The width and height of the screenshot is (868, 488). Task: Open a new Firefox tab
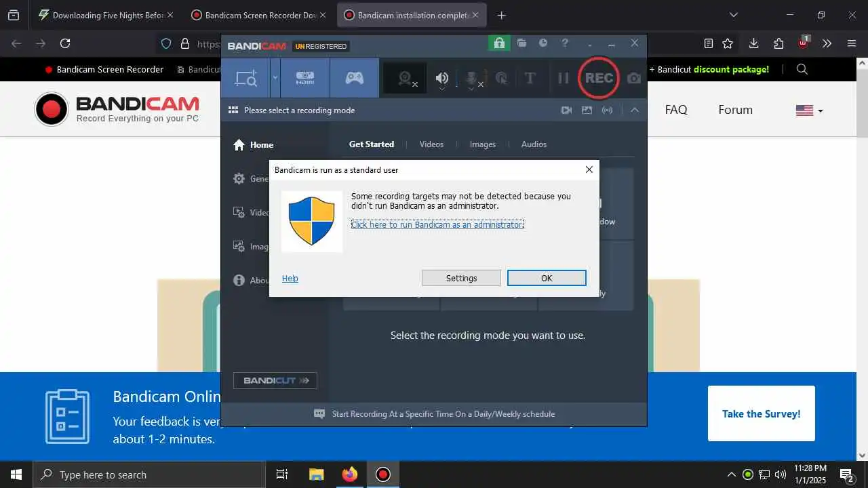(501, 15)
